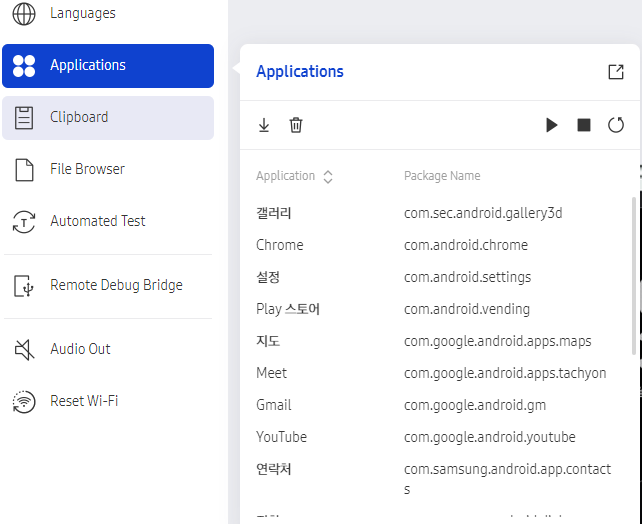
Task: Click the Clipboard icon
Action: tap(24, 118)
